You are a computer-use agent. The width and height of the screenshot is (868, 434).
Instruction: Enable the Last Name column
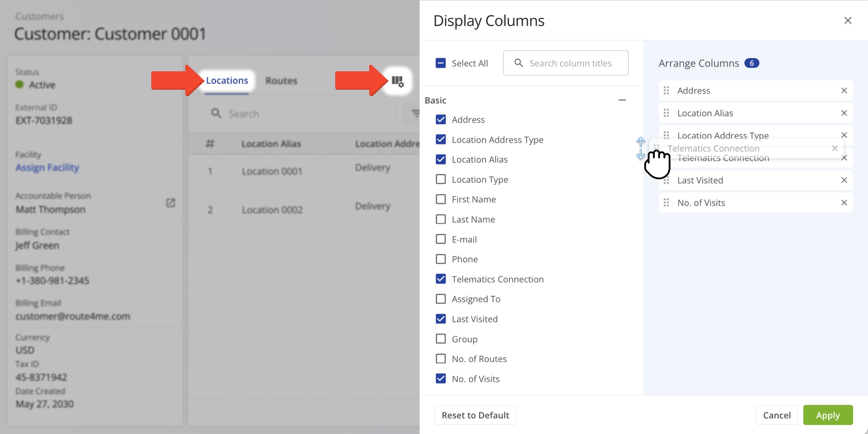tap(441, 219)
